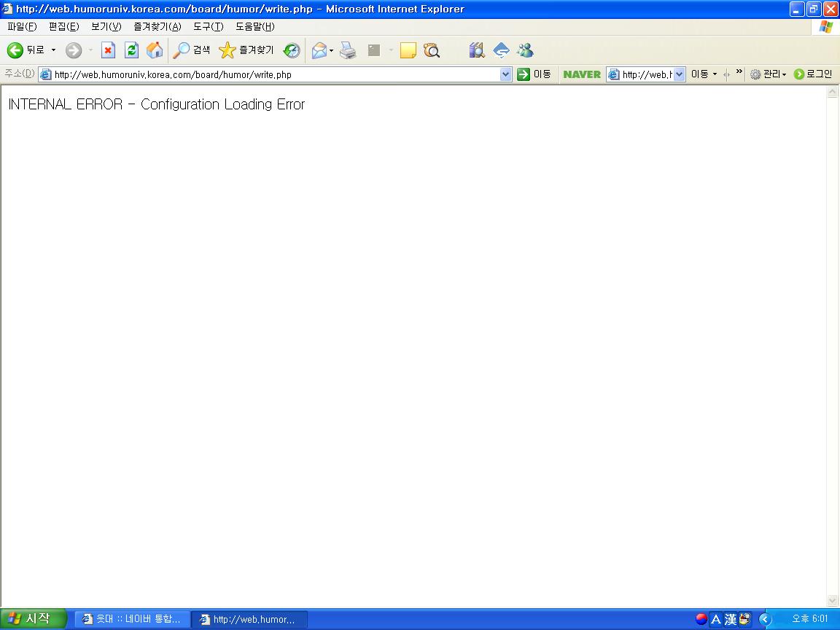Open the Mail icon dropdown arrow
The height and width of the screenshot is (630, 840).
(x=332, y=50)
